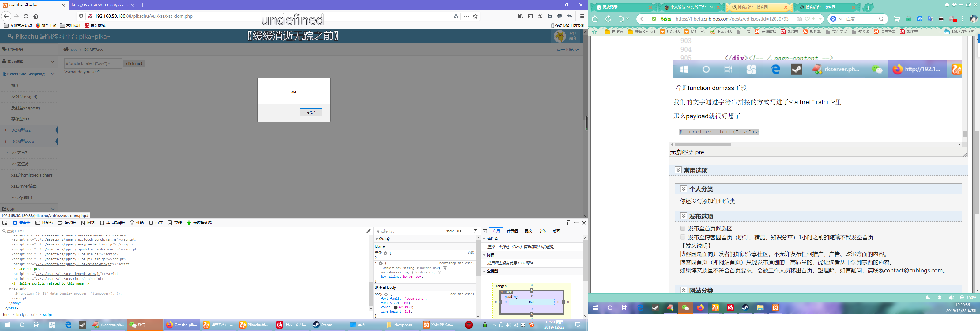This screenshot has width=980, height=331.
Task: Switch to 控制台 devtools tab
Action: click(44, 223)
